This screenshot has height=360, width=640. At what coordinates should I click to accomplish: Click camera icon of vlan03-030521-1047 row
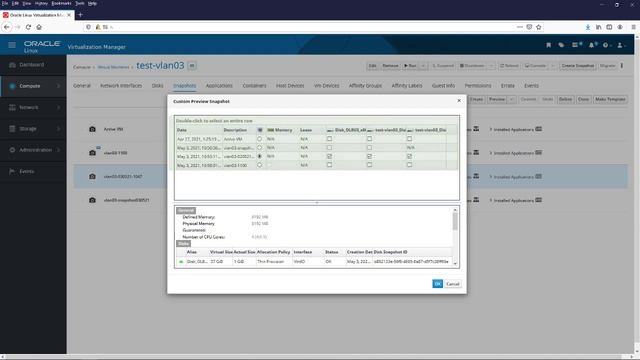click(92, 176)
